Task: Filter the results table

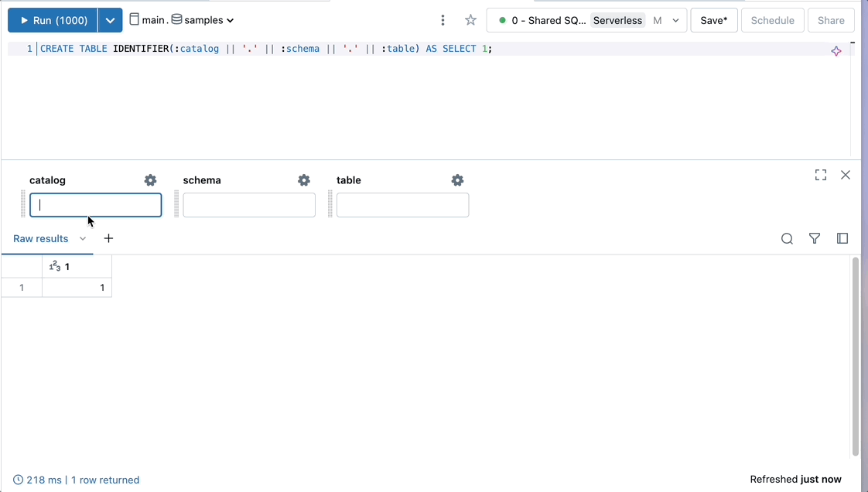Action: point(815,238)
